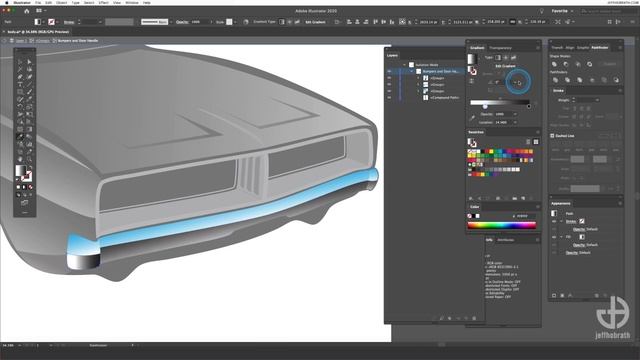Choose Radial gradient type in Gradient panel
The image size is (640, 360).
point(505,58)
